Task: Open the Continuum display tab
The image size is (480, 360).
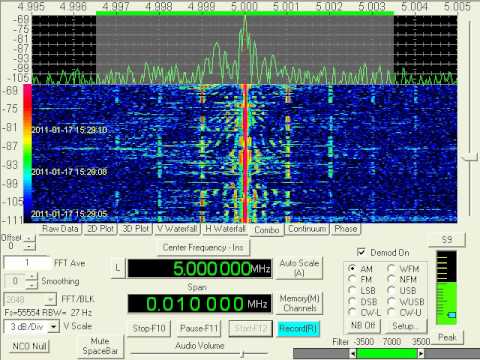Action: click(307, 229)
